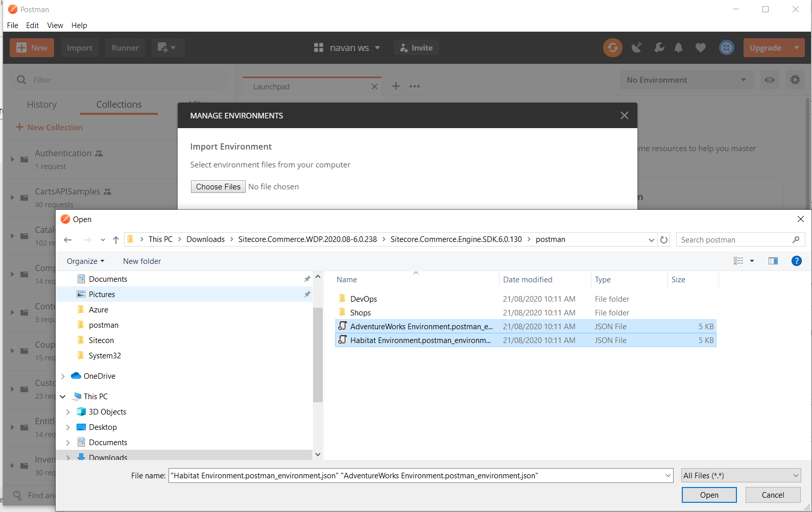Screen dimensions: 812x512
Task: Open the Edit menu
Action: (x=32, y=25)
